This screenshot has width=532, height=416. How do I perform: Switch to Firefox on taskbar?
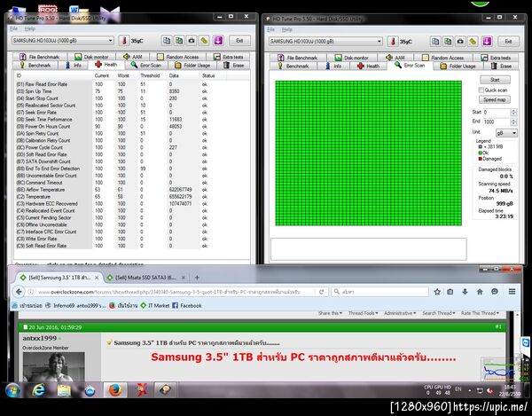115,390
